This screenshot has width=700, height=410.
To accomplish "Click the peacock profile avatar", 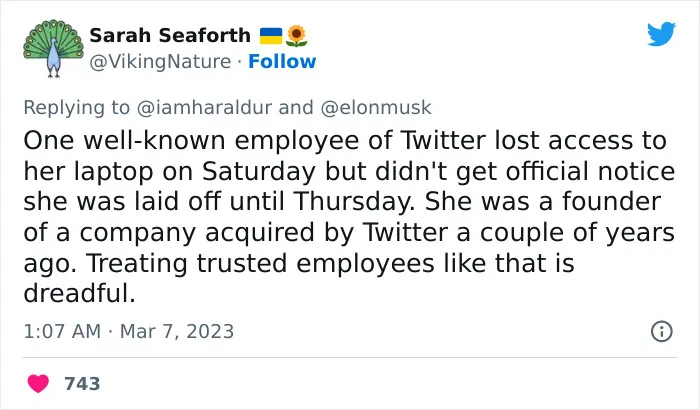I will [54, 48].
